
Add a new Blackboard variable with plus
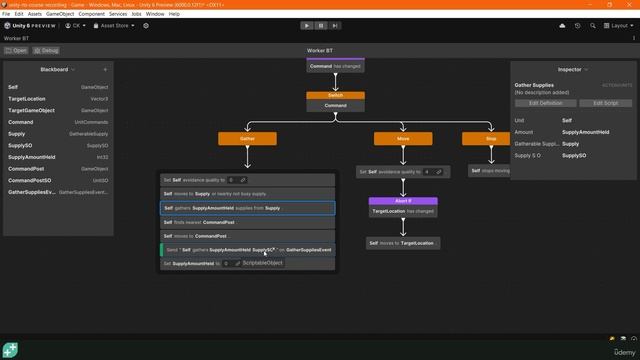click(105, 70)
